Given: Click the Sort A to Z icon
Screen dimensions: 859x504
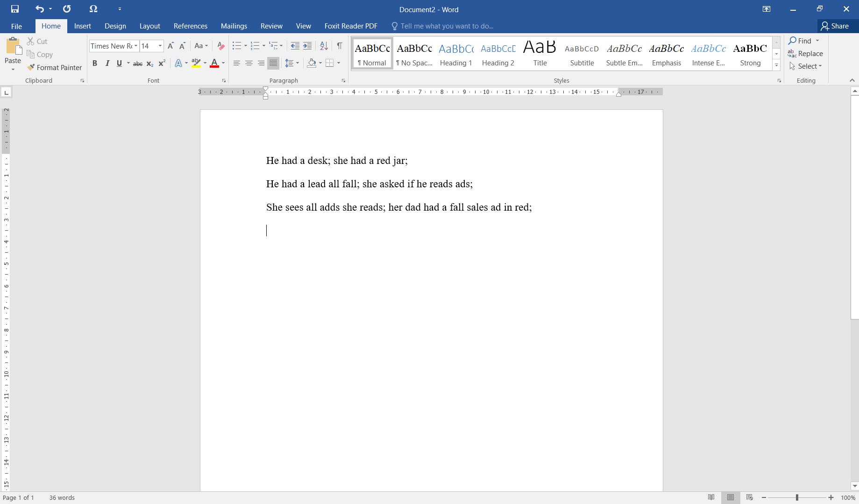Looking at the screenshot, I should [324, 46].
